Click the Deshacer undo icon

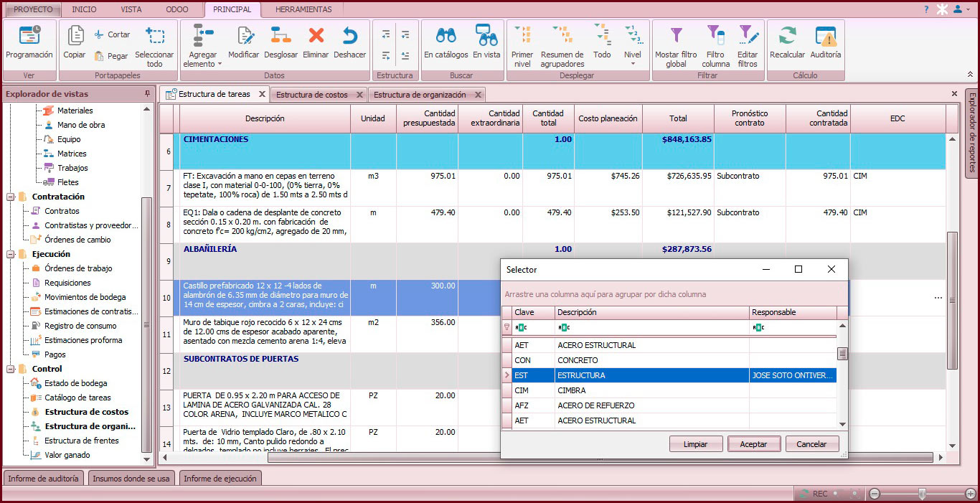[x=349, y=36]
